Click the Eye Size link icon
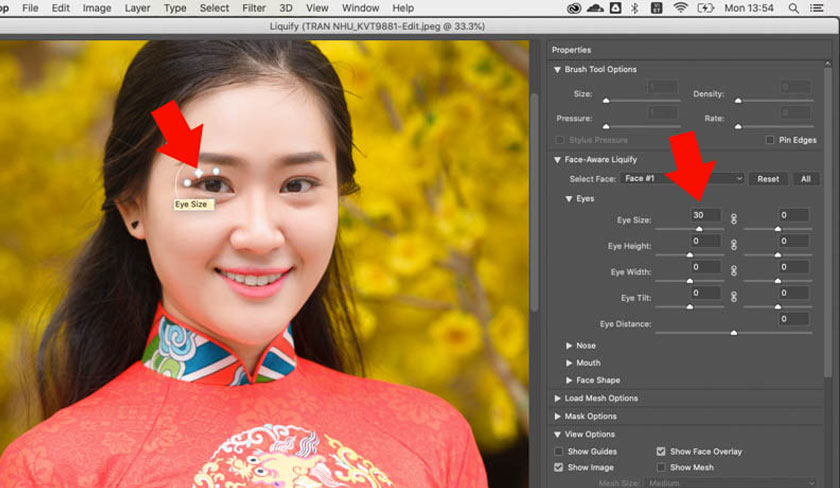 point(733,219)
